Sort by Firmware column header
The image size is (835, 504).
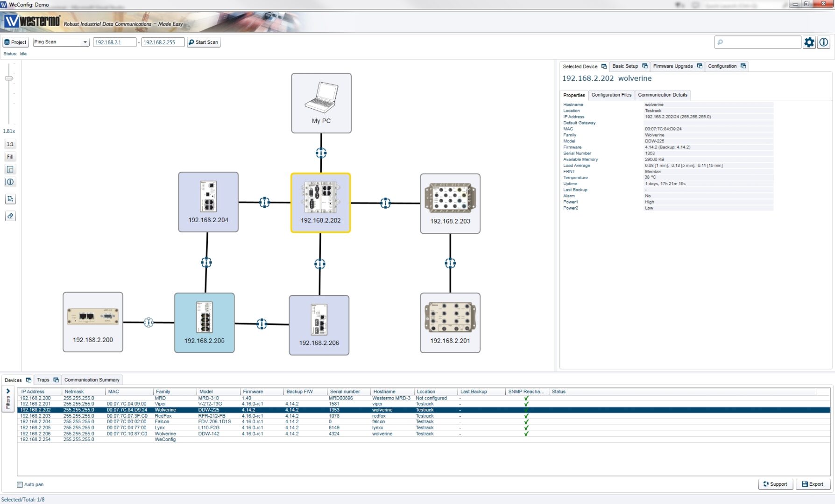pyautogui.click(x=262, y=392)
